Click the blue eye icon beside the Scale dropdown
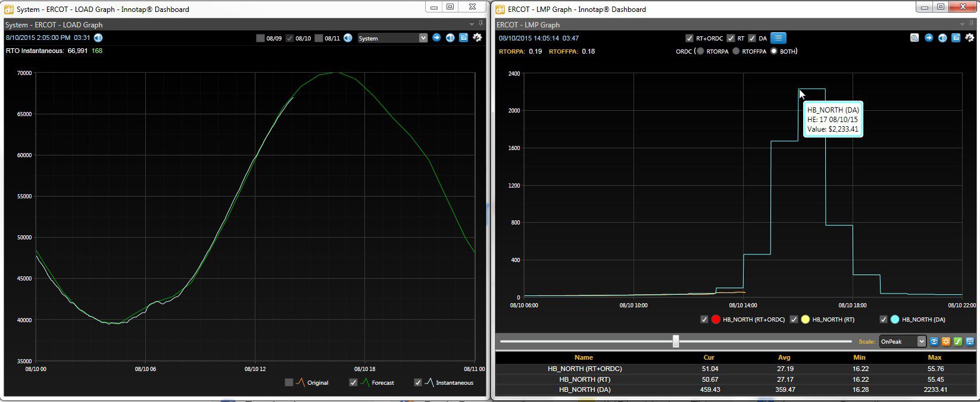The width and height of the screenshot is (980, 402). pyautogui.click(x=934, y=341)
